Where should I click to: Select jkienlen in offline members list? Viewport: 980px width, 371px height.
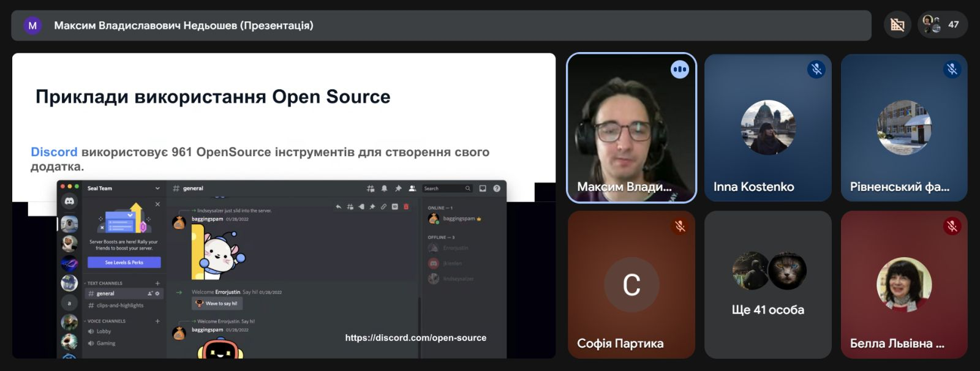[446, 263]
